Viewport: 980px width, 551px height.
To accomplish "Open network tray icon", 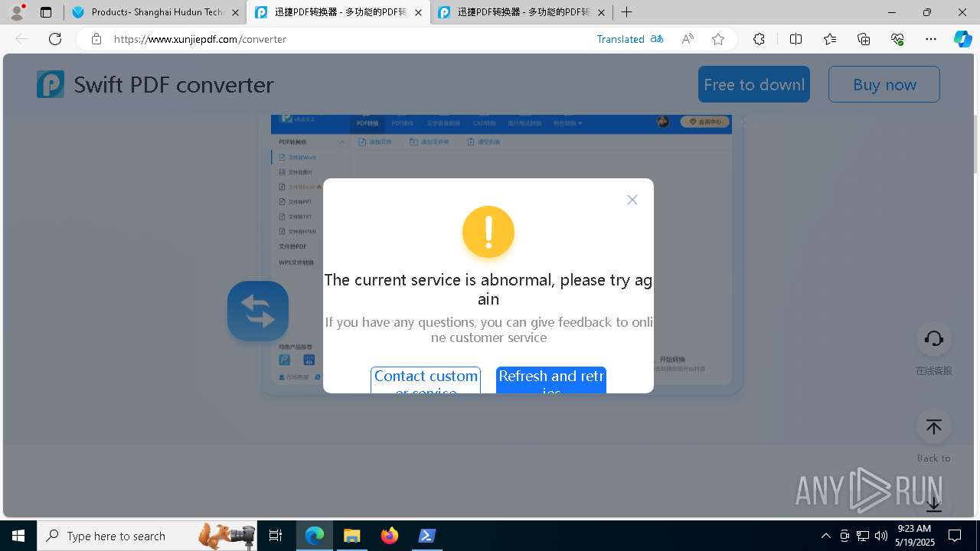I will (x=863, y=536).
